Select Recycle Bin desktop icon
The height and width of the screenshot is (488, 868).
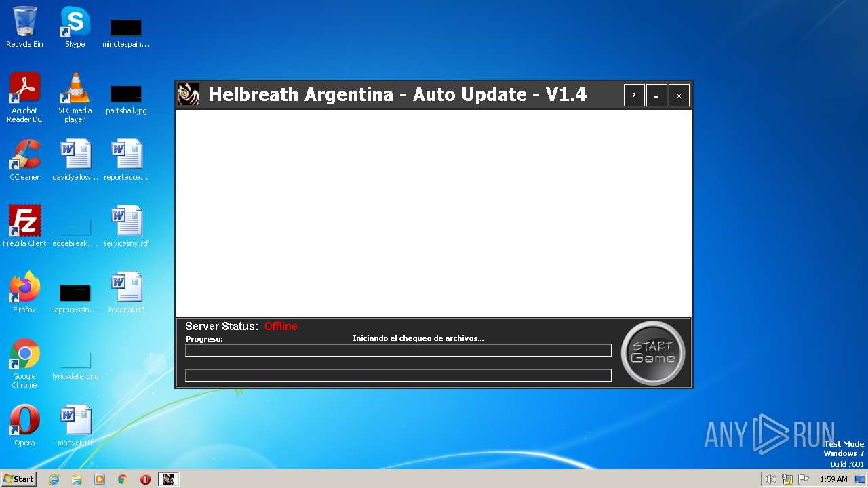pos(24,27)
